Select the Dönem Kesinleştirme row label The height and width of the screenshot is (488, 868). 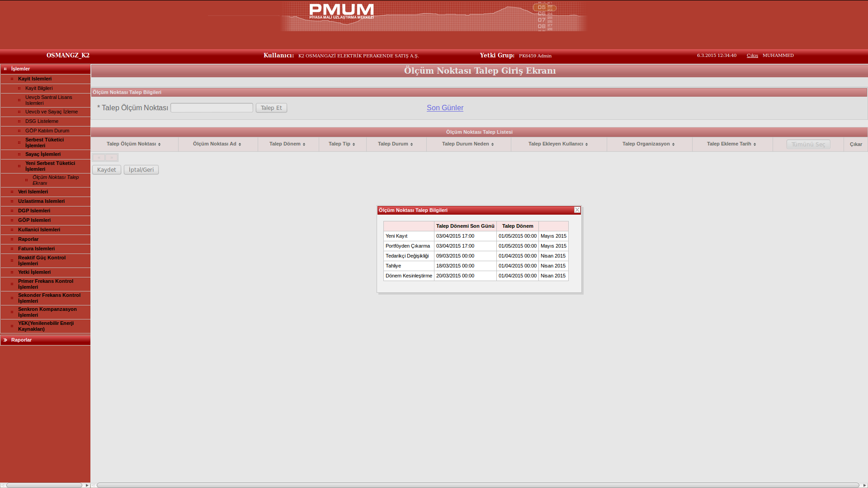point(409,276)
